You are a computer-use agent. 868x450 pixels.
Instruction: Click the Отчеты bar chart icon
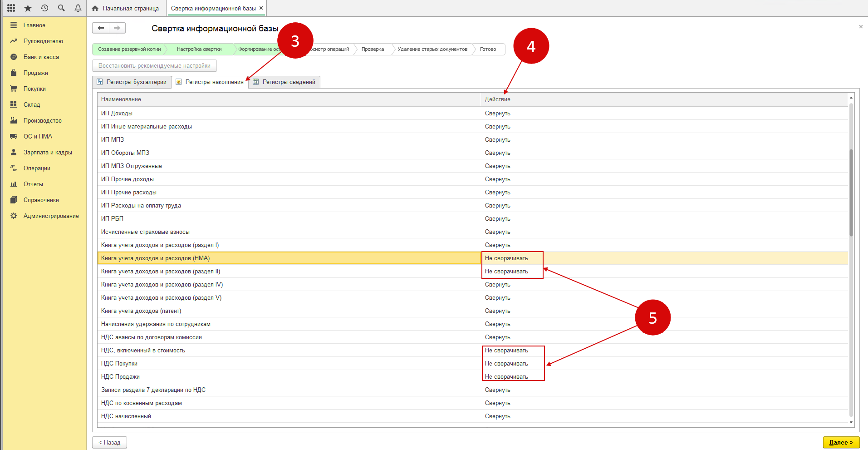(x=14, y=184)
